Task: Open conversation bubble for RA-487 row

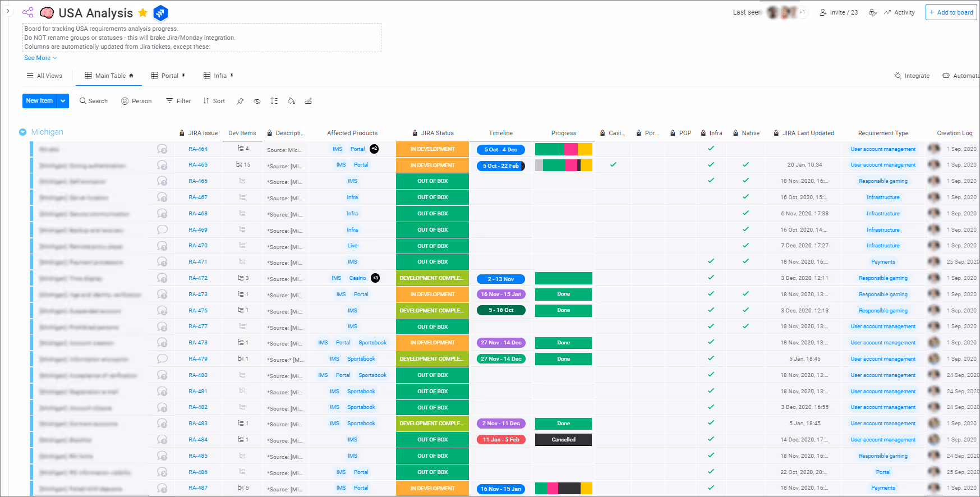Action: [162, 488]
